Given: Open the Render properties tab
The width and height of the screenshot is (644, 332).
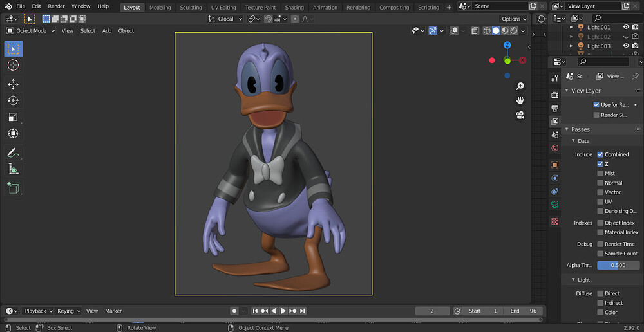Looking at the screenshot, I should click(555, 95).
